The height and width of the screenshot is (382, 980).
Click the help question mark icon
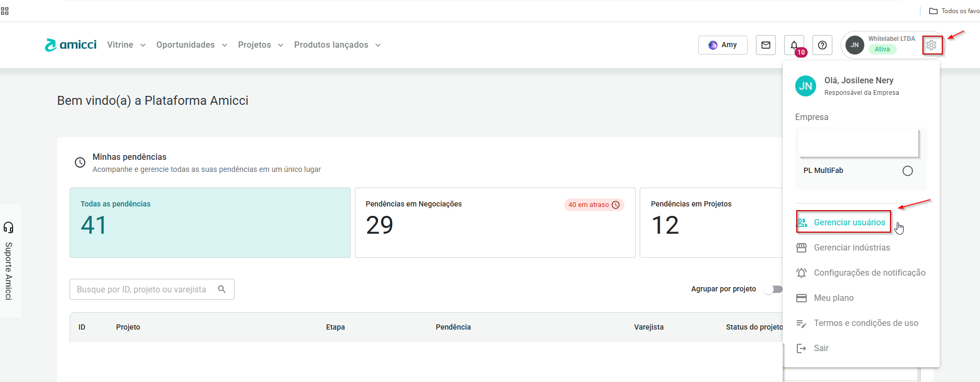pos(822,45)
